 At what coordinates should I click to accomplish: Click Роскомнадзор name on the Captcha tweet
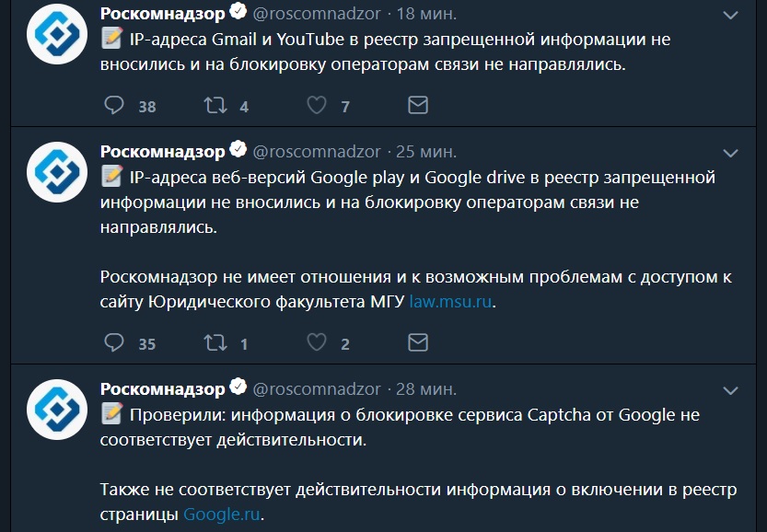coord(162,389)
